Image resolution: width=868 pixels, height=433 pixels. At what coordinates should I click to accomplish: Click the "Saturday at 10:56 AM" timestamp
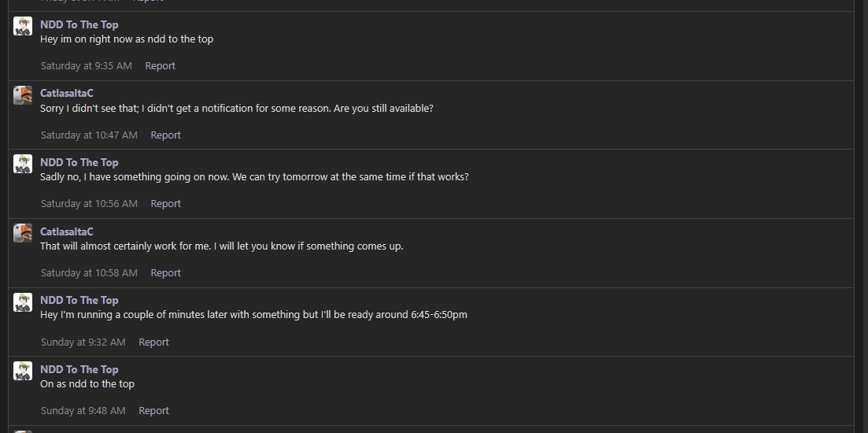pos(89,204)
